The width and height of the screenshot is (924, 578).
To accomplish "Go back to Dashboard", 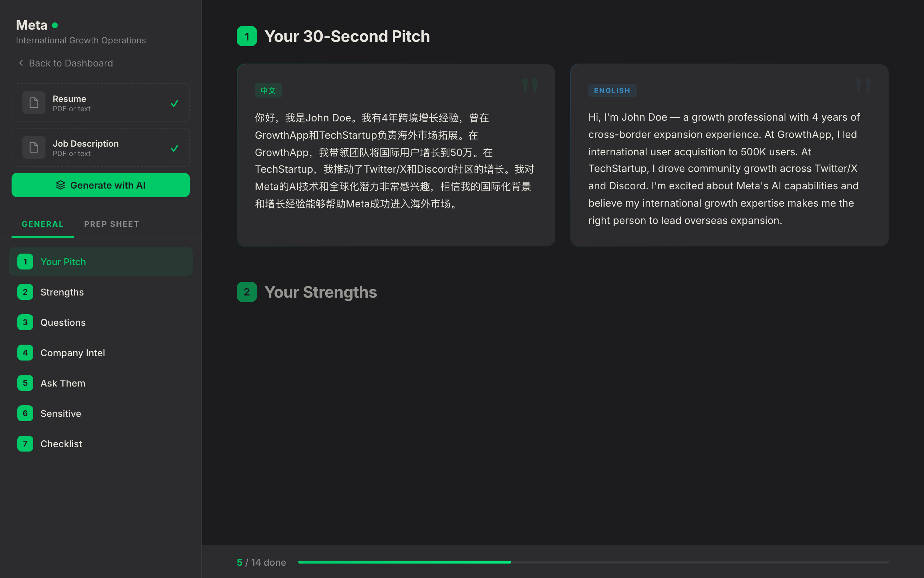I will 65,63.
